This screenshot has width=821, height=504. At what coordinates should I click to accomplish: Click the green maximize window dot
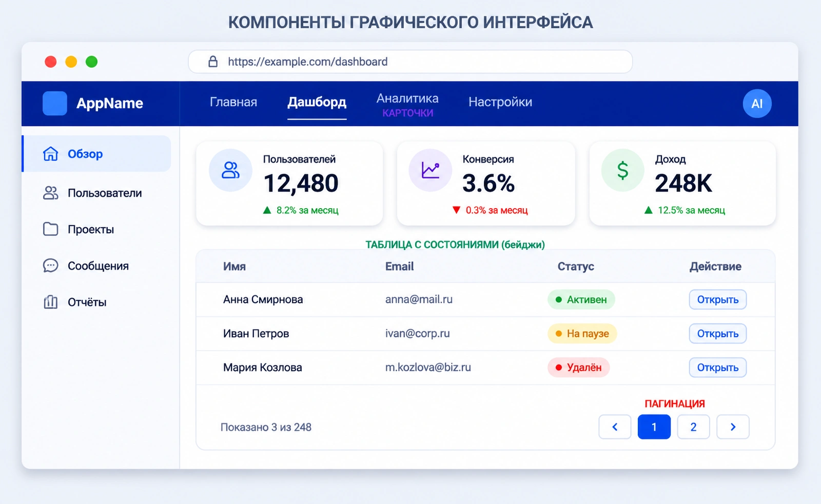pyautogui.click(x=92, y=62)
